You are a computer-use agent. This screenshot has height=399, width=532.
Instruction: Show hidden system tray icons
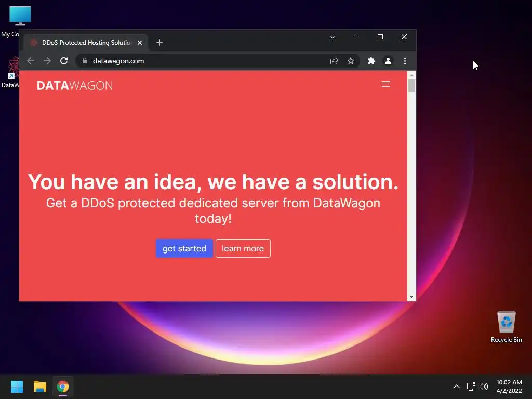click(457, 387)
